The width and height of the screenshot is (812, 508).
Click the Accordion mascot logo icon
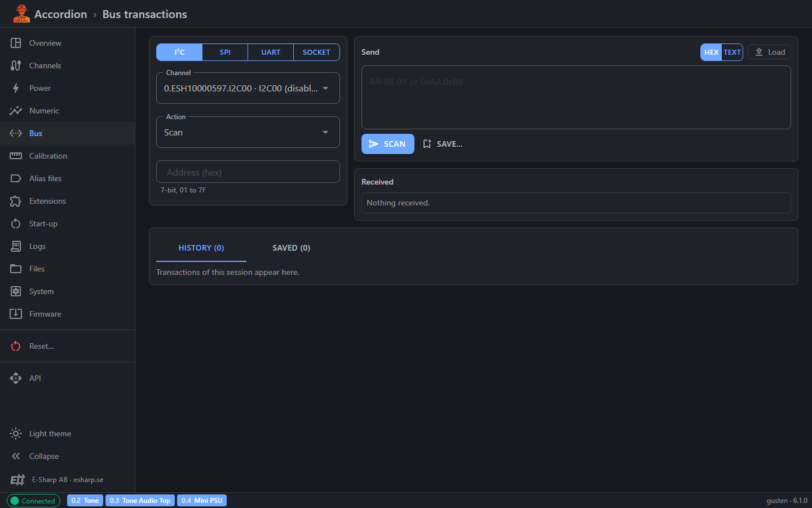21,14
